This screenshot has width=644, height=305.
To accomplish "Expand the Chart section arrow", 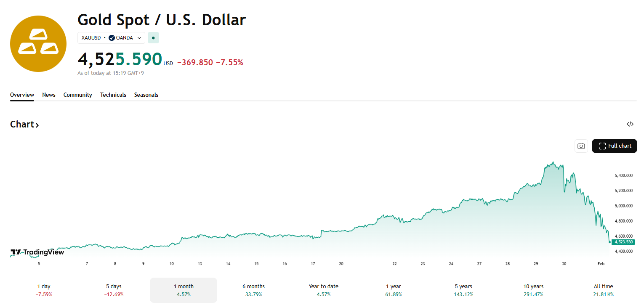I will pos(37,125).
